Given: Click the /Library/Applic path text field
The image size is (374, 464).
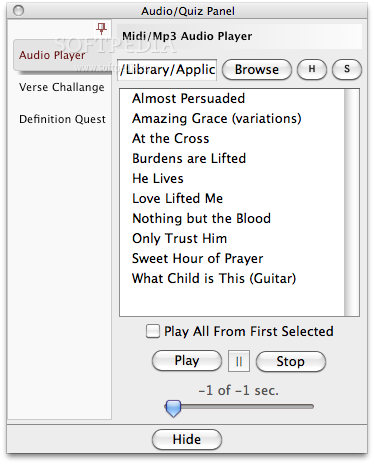Looking at the screenshot, I should click(167, 70).
